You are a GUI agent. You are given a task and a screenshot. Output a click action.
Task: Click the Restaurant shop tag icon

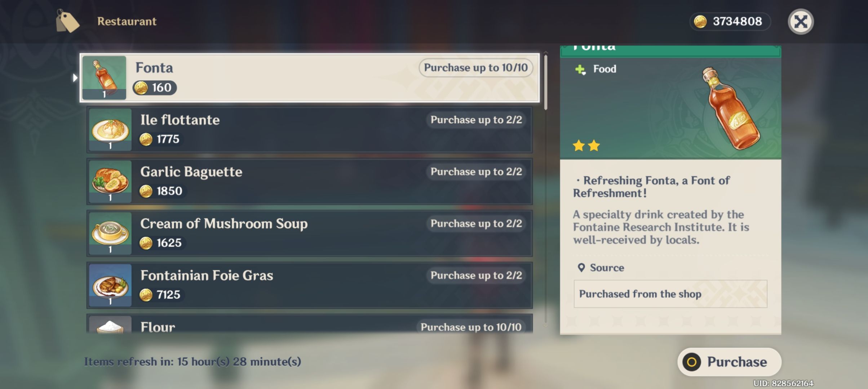pos(67,21)
